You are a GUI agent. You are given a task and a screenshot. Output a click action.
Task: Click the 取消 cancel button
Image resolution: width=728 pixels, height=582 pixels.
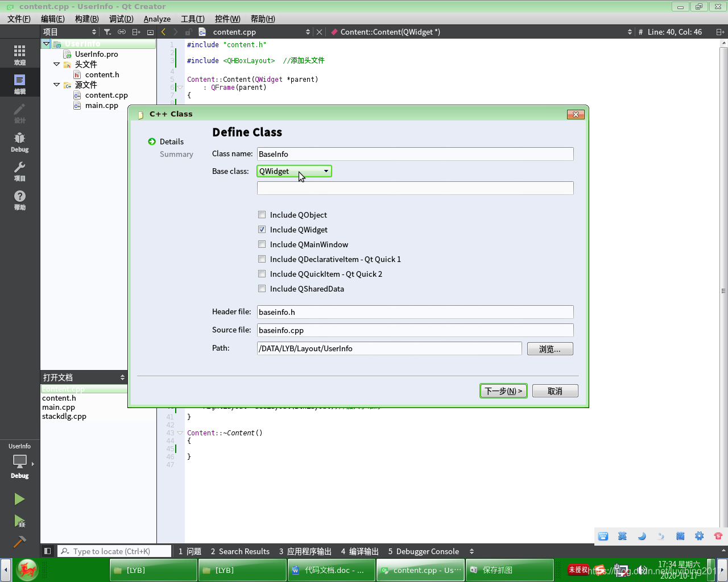(555, 391)
